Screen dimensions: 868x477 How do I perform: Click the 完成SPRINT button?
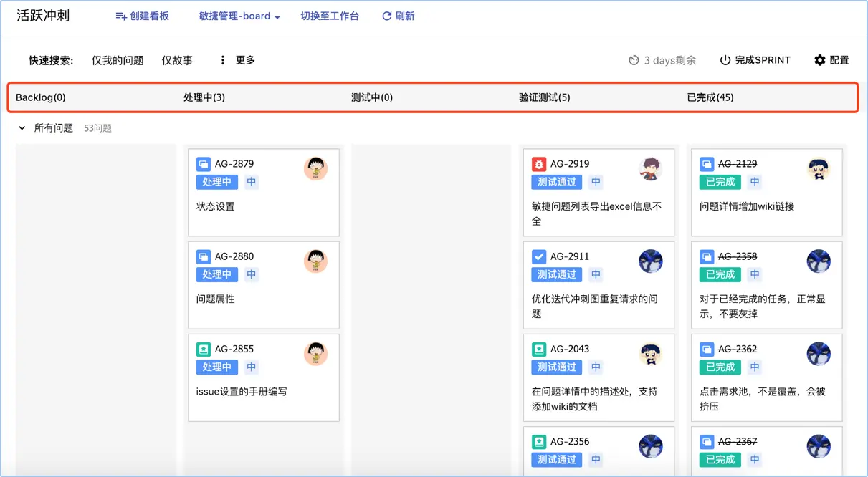point(755,60)
